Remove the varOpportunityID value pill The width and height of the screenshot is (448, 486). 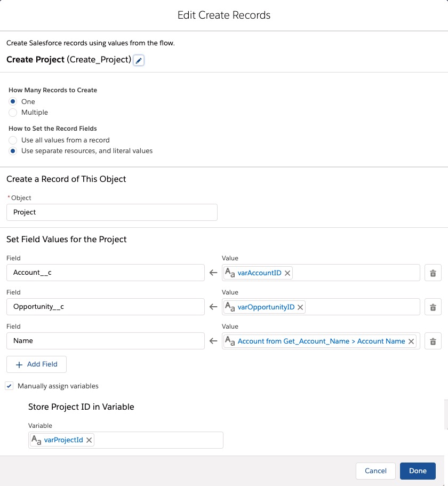[x=300, y=307]
